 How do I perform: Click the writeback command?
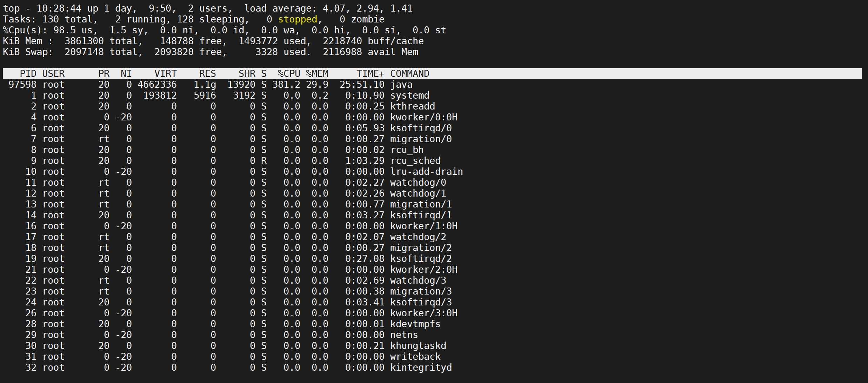tap(415, 357)
